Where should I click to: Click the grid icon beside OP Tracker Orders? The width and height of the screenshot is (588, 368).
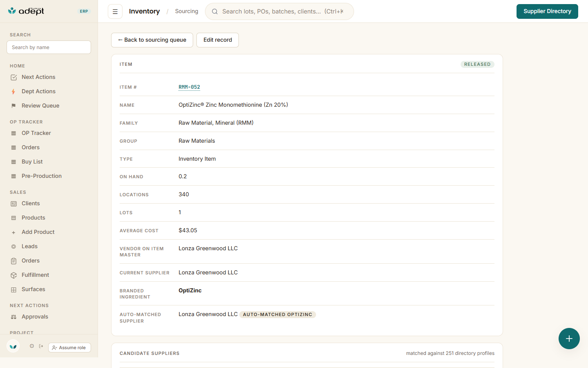pyautogui.click(x=13, y=148)
